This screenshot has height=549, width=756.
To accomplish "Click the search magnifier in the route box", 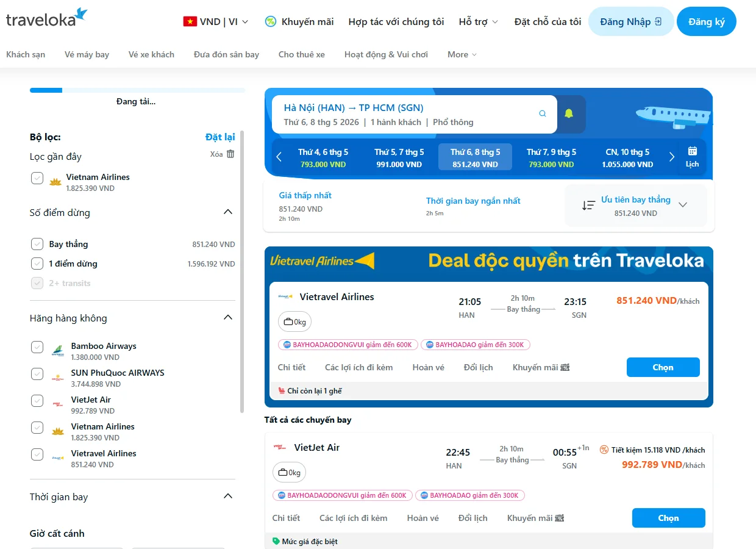I will (542, 113).
